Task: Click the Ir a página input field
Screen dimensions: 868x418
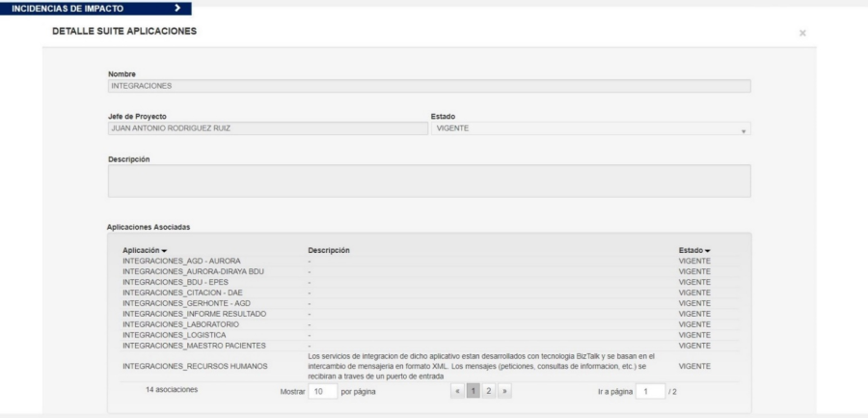Action: tap(650, 391)
